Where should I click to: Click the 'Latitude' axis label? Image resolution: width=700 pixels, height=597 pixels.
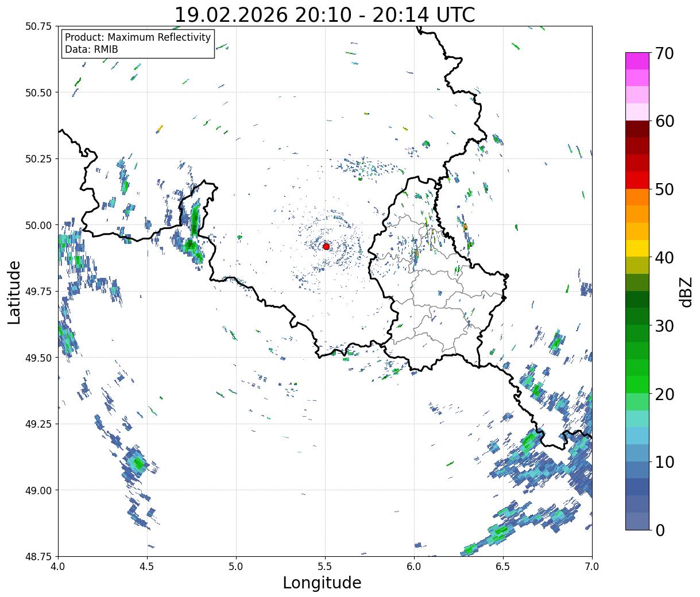pos(14,292)
